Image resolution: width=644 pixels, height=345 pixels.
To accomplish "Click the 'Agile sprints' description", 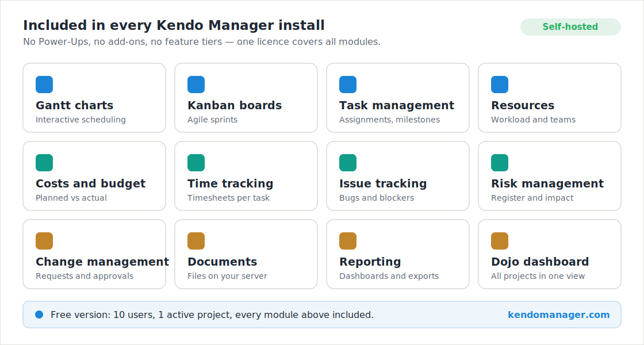I will coord(212,120).
